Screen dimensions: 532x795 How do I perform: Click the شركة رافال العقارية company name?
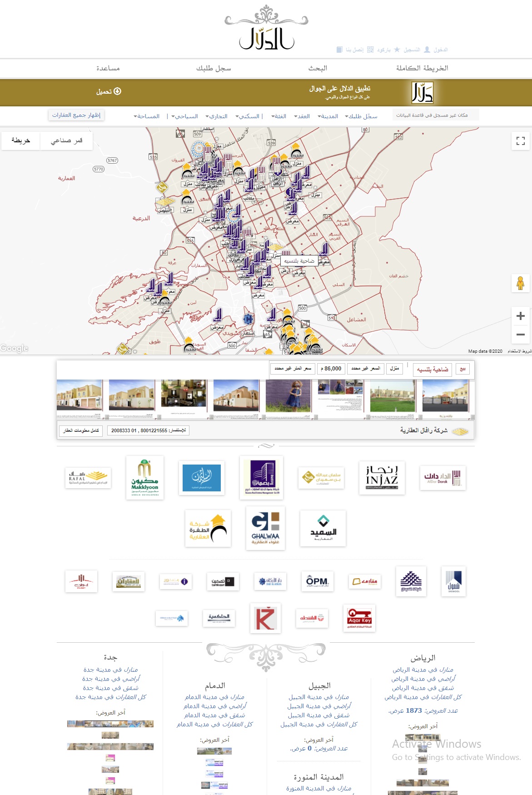pos(424,430)
